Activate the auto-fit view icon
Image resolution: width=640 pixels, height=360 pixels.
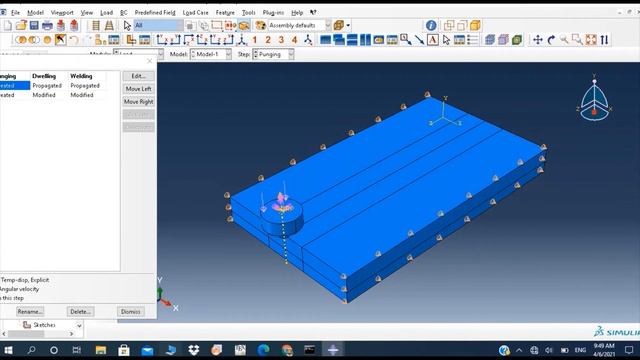[x=591, y=40]
